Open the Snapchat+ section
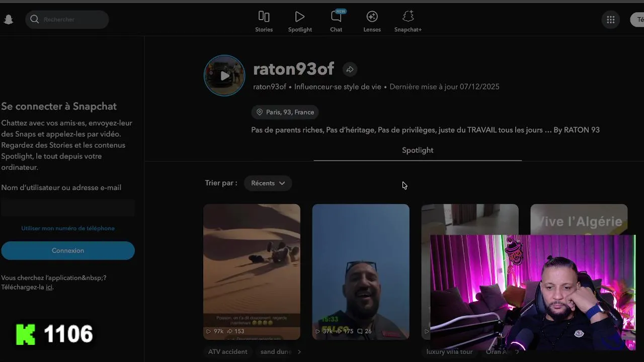Image resolution: width=644 pixels, height=362 pixels. point(408,22)
